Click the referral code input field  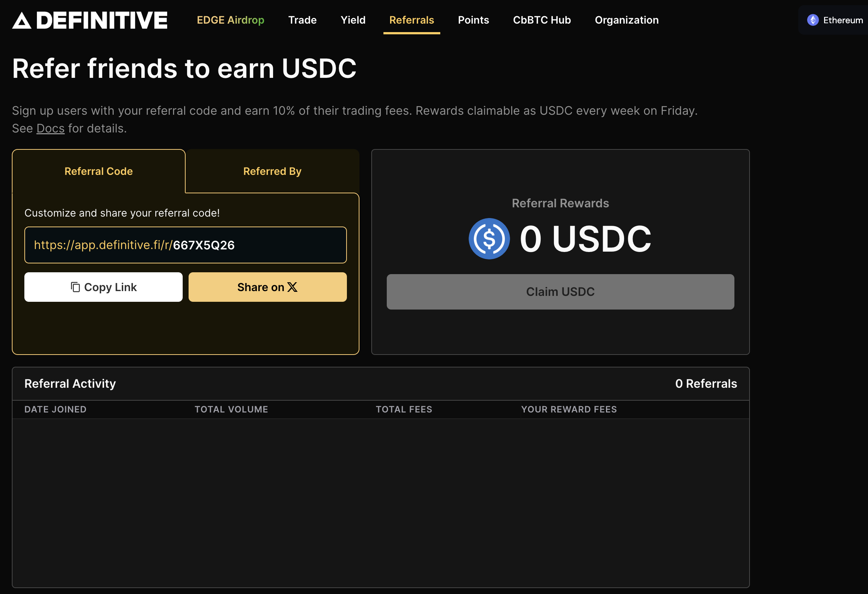(x=186, y=245)
